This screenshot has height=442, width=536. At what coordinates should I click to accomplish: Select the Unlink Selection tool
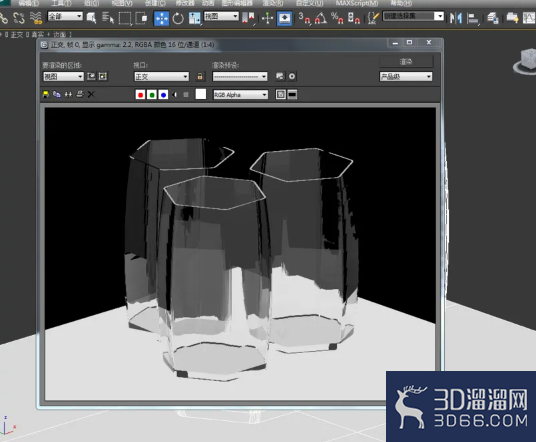coord(19,17)
